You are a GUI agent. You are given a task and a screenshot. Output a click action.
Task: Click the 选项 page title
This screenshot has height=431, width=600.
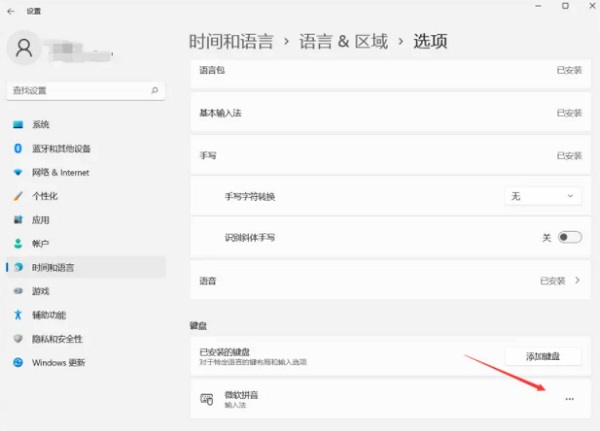430,41
